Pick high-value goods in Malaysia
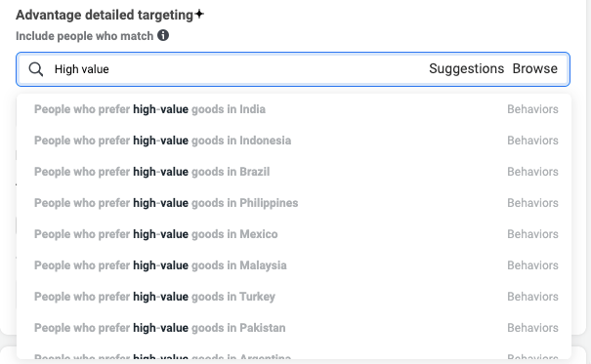The height and width of the screenshot is (364, 591). coord(296,265)
